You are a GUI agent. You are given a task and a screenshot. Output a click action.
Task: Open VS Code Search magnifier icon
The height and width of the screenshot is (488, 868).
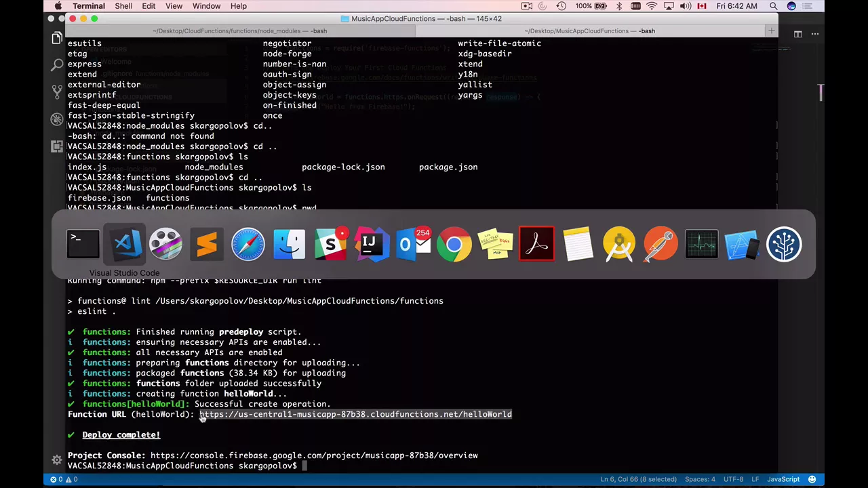coord(57,66)
